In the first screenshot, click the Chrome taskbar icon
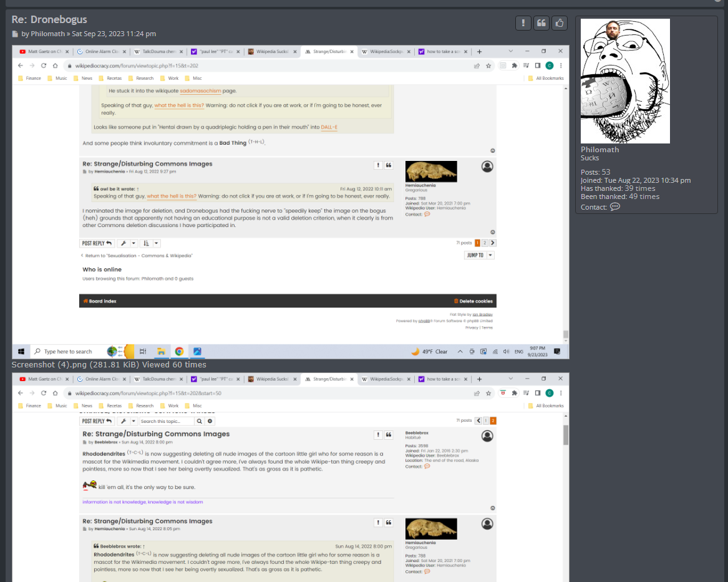 pyautogui.click(x=179, y=351)
